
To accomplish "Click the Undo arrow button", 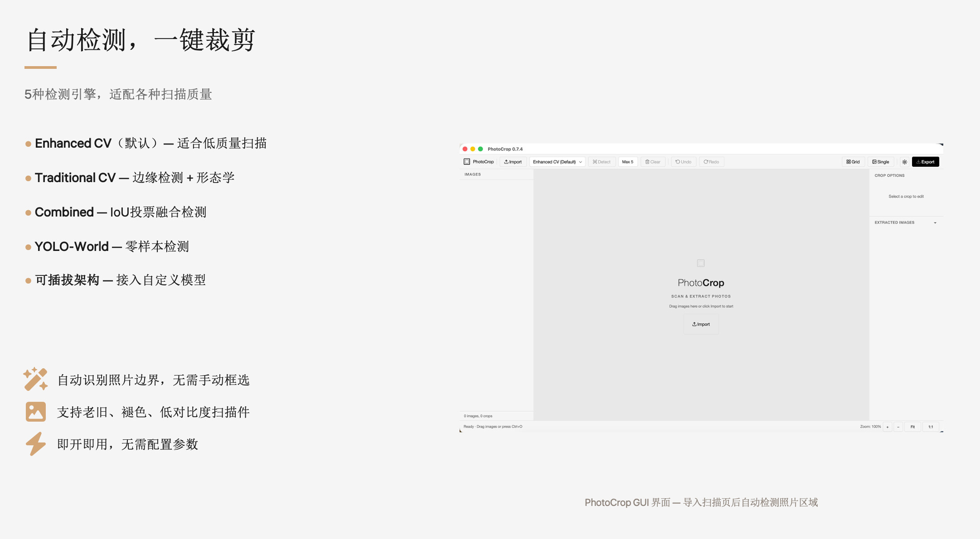I will pos(684,162).
